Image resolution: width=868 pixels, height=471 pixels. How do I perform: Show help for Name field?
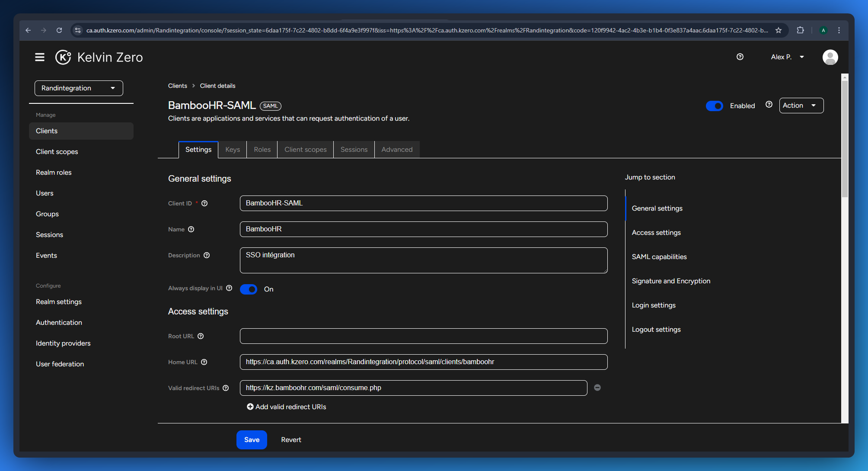(191, 229)
